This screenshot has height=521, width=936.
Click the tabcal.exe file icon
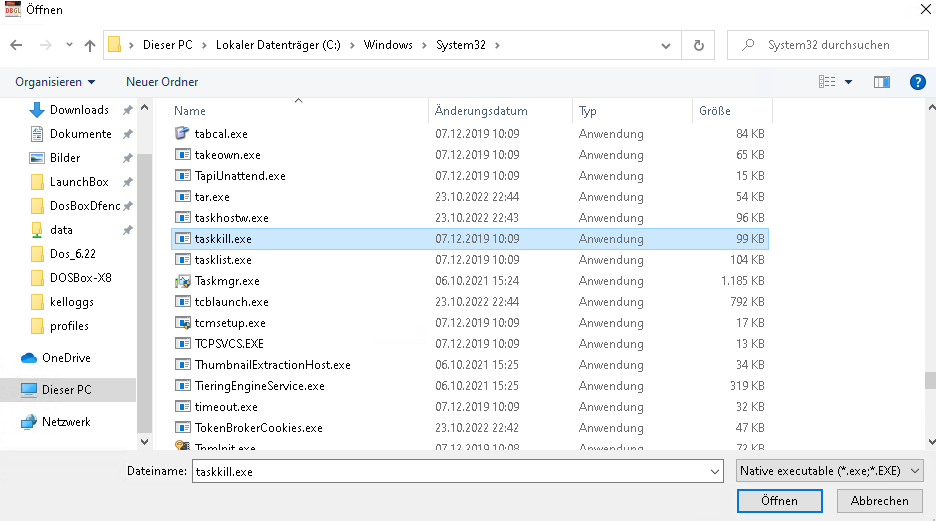[182, 133]
